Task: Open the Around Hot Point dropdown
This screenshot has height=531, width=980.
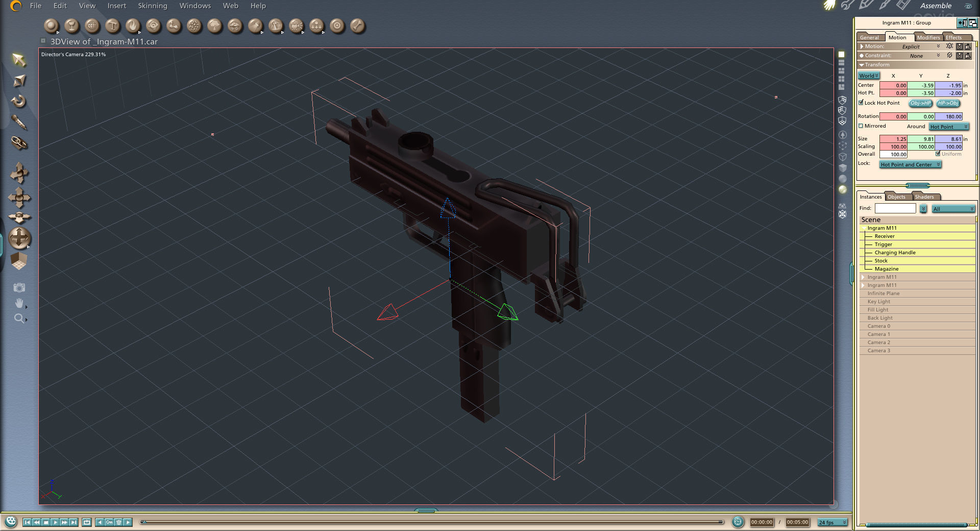Action: click(949, 127)
